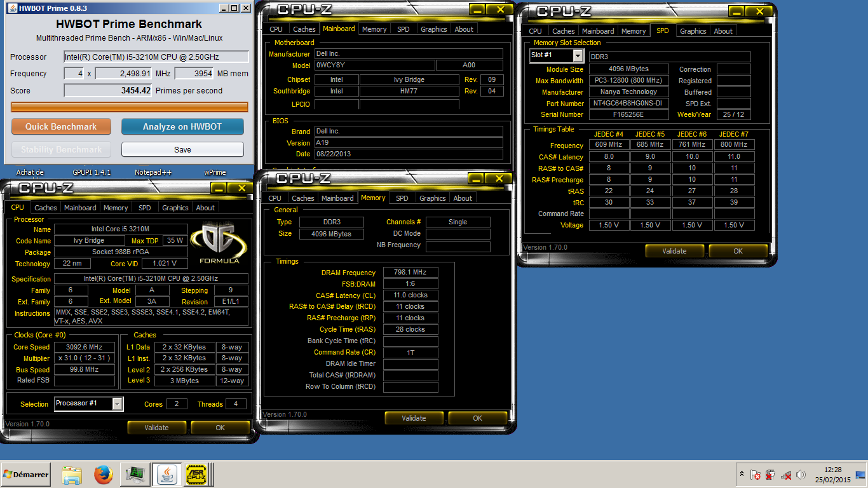Image resolution: width=868 pixels, height=488 pixels.
Task: Open the volume speaker tray icon
Action: (x=801, y=475)
